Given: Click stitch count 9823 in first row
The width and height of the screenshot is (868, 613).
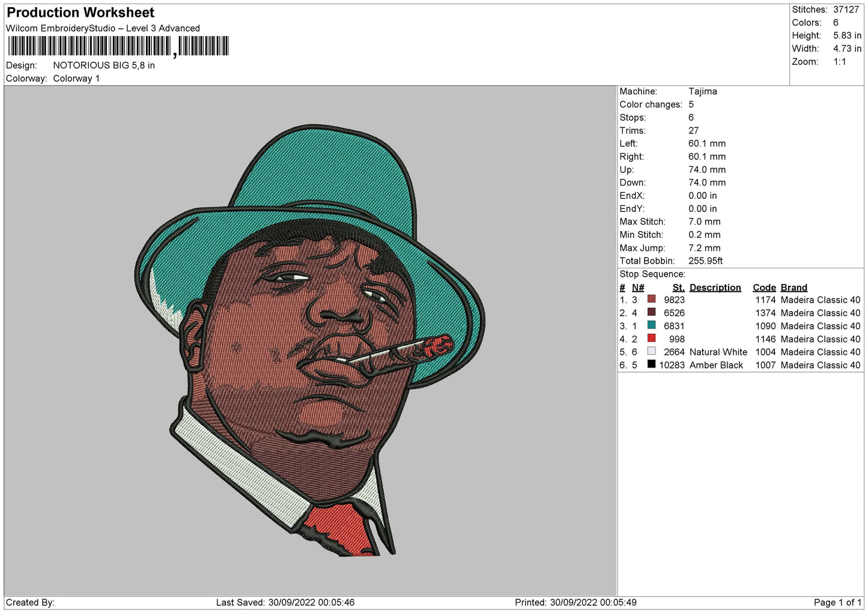Looking at the screenshot, I should pos(674,300).
